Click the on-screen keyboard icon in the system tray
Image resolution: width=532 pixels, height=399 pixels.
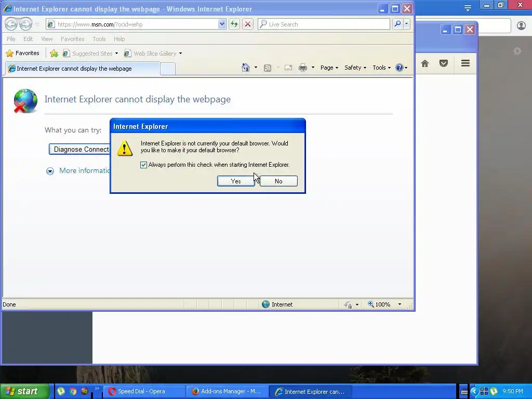tap(464, 392)
